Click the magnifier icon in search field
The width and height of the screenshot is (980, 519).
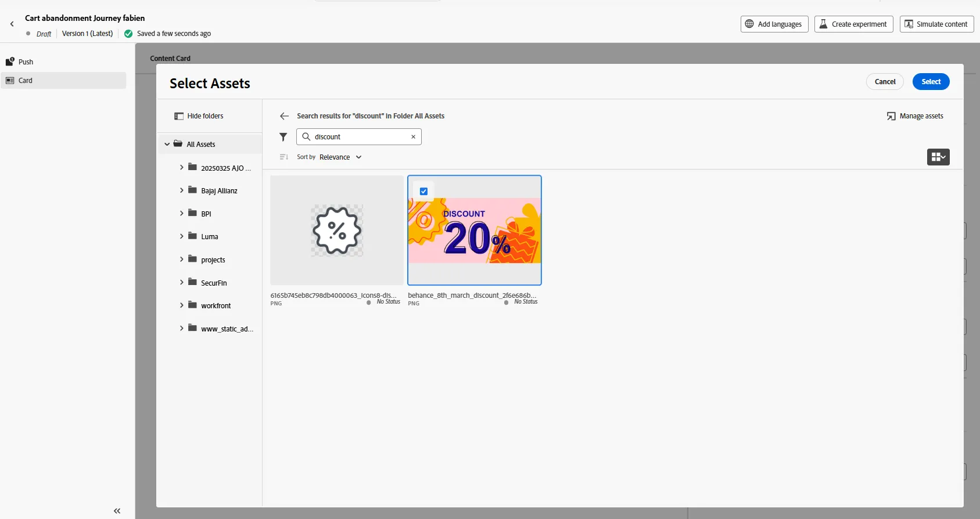click(306, 137)
